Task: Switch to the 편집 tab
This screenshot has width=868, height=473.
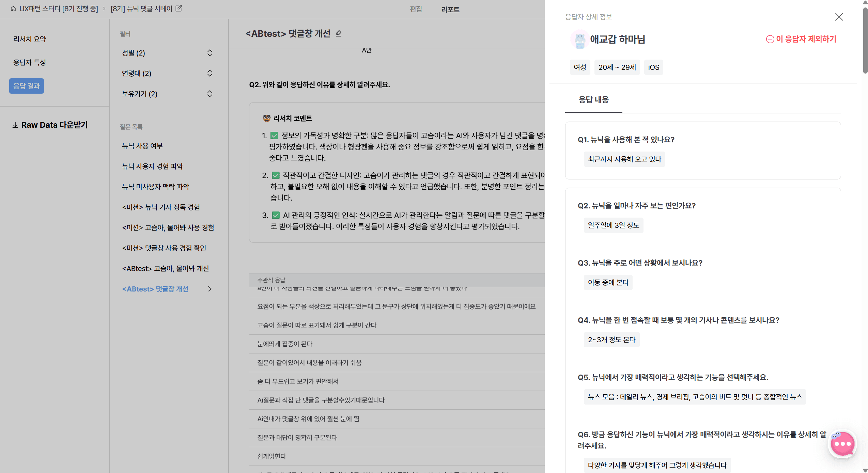Action: coord(416,9)
